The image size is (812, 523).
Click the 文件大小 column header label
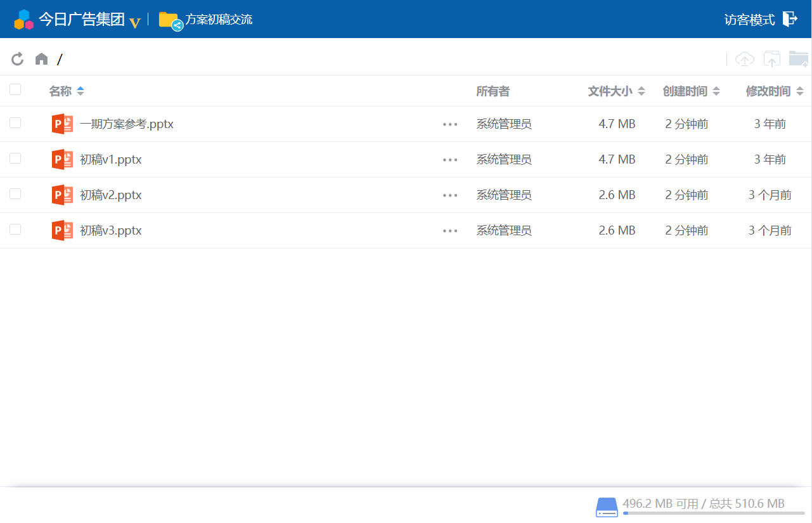pos(610,91)
